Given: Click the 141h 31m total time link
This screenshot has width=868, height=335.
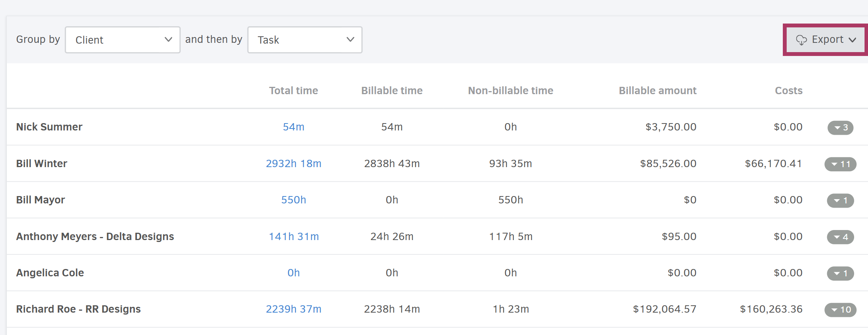Looking at the screenshot, I should click(x=293, y=237).
